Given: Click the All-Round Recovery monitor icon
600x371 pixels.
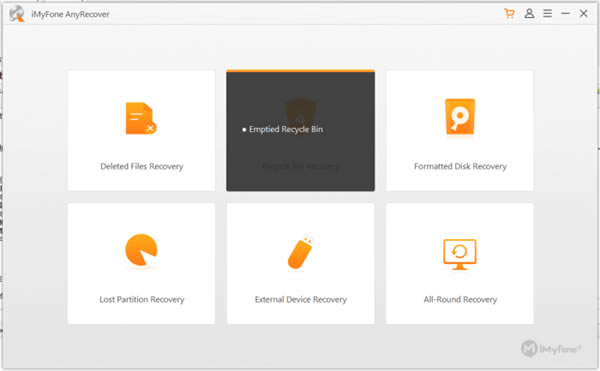Looking at the screenshot, I should pos(460,254).
